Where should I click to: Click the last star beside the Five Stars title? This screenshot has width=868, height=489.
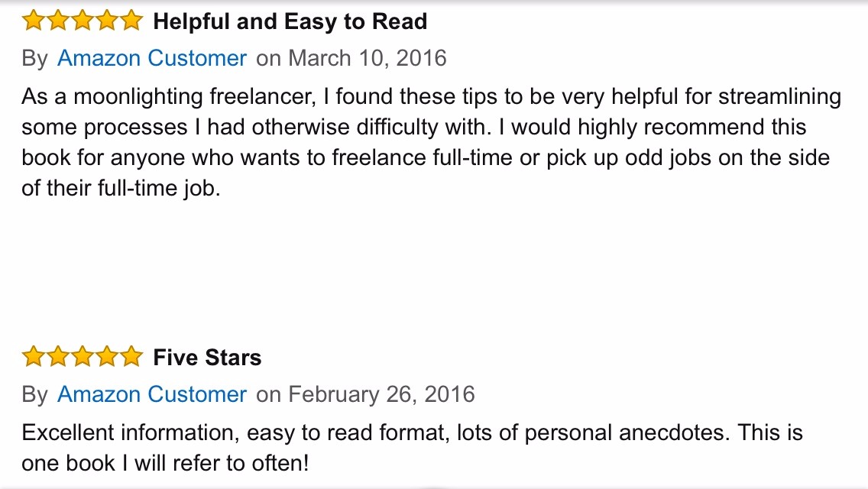click(131, 357)
